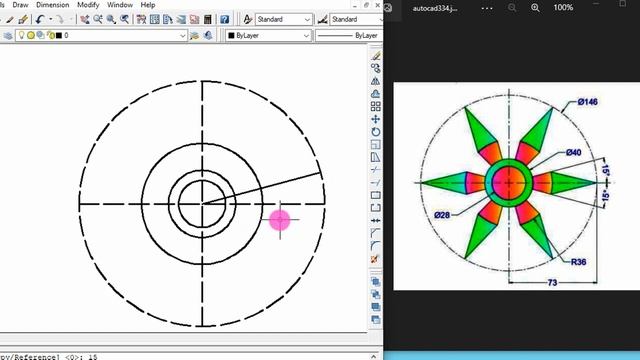Image resolution: width=640 pixels, height=360 pixels.
Task: Toggle layer 0 on/off lightbulb
Action: pyautogui.click(x=22, y=36)
